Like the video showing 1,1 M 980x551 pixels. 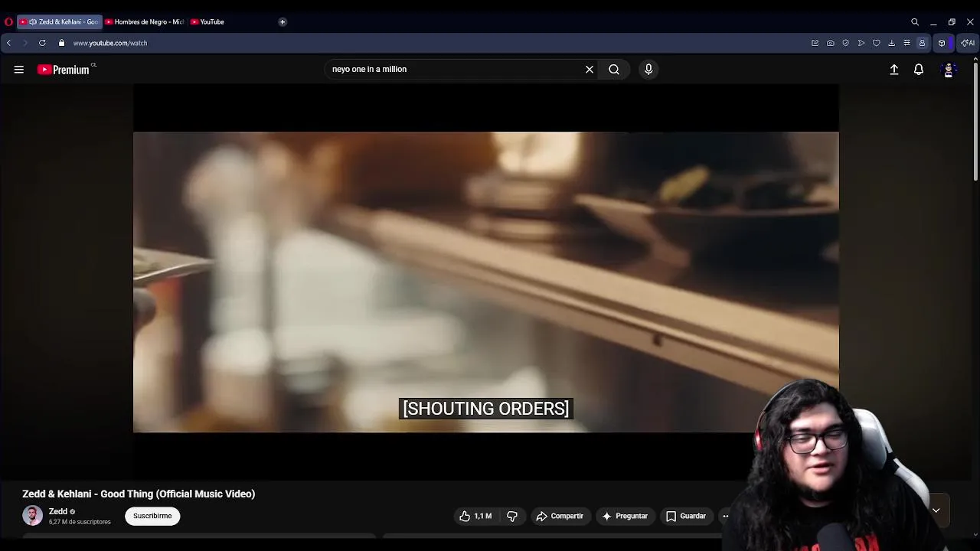click(x=475, y=517)
